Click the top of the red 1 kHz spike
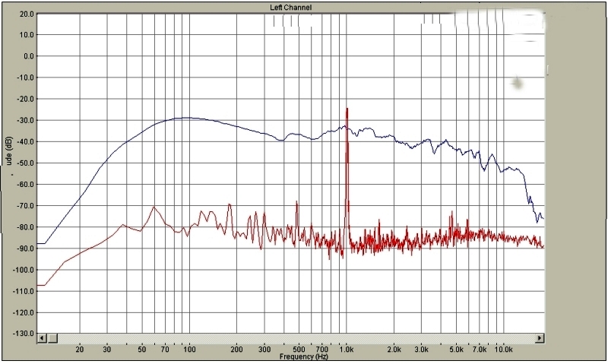This screenshot has height=364, width=608. point(347,109)
